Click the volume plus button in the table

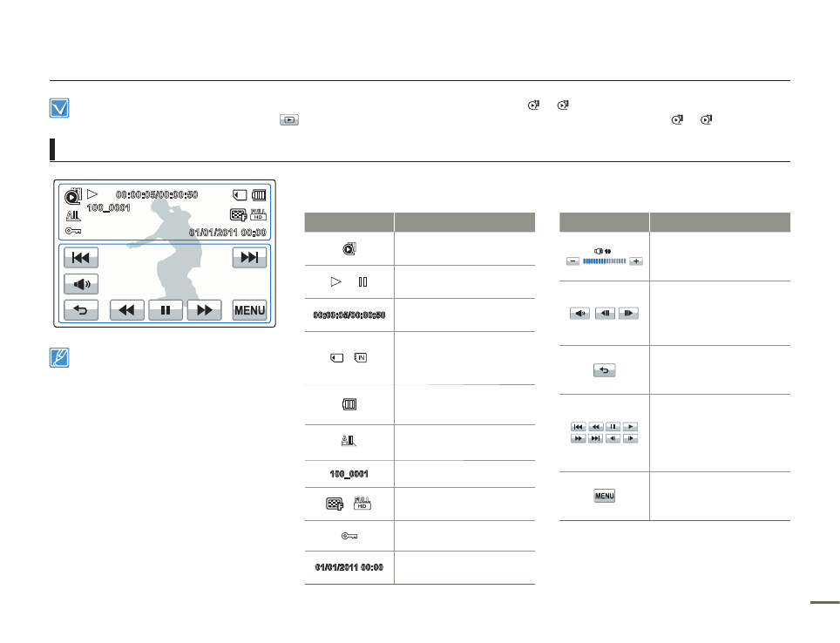point(636,261)
